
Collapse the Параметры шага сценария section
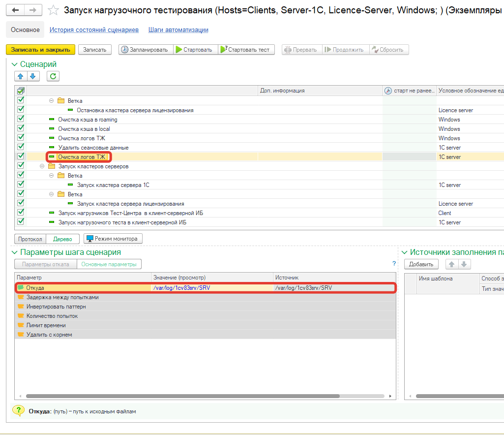(14, 252)
